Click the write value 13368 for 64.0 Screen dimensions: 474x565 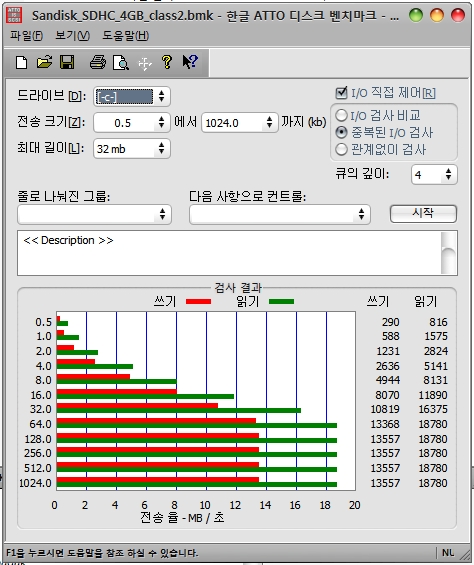pyautogui.click(x=385, y=424)
